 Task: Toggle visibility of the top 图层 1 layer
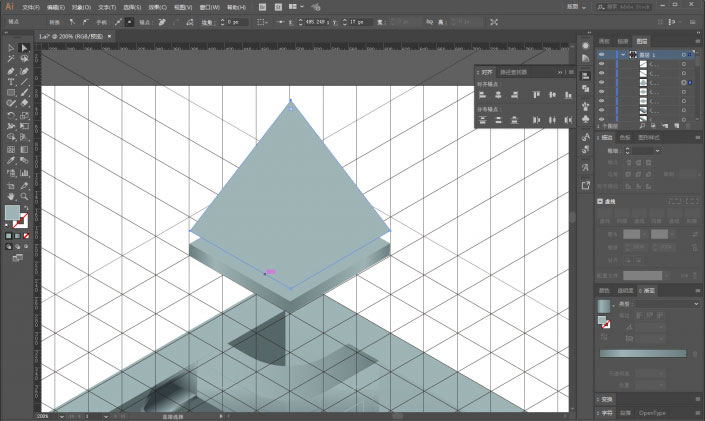pyautogui.click(x=602, y=54)
